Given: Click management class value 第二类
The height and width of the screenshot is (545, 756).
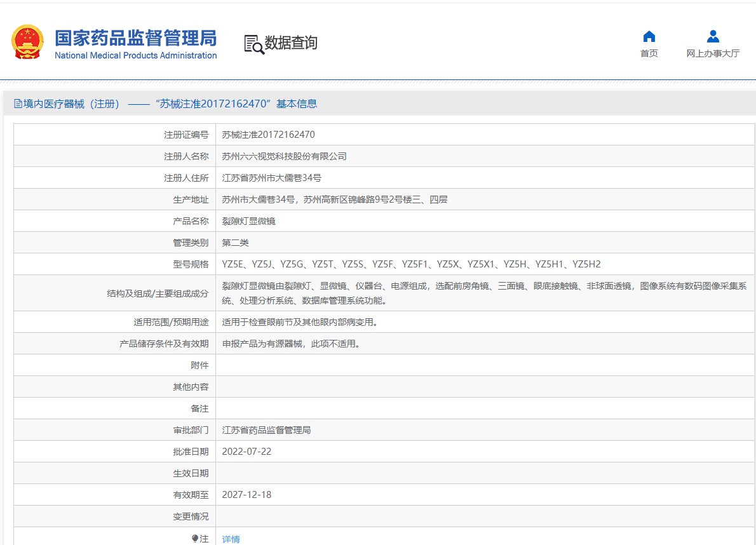Looking at the screenshot, I should (235, 243).
